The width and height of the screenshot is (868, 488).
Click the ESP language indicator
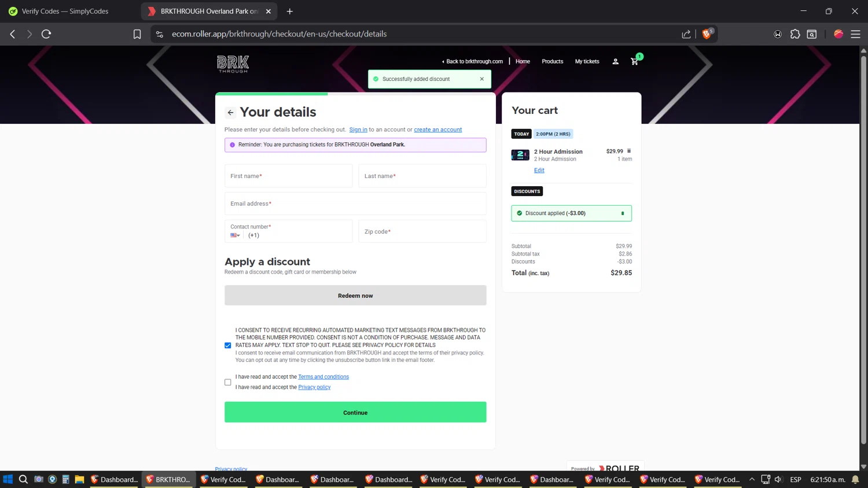(796, 479)
